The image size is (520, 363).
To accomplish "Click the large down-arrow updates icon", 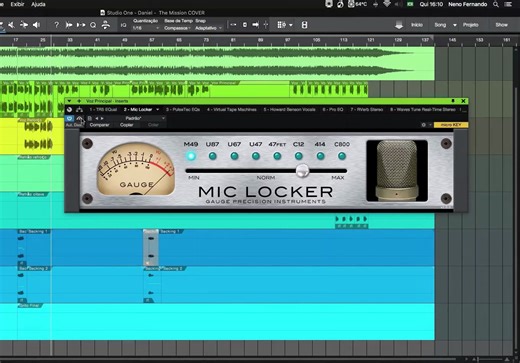I will [x=399, y=25].
